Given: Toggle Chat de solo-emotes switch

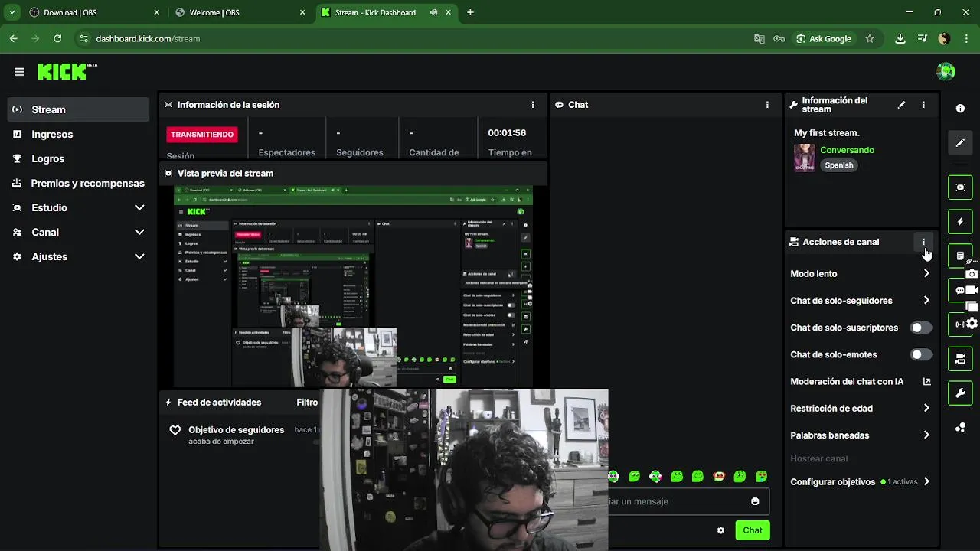Looking at the screenshot, I should [x=921, y=354].
